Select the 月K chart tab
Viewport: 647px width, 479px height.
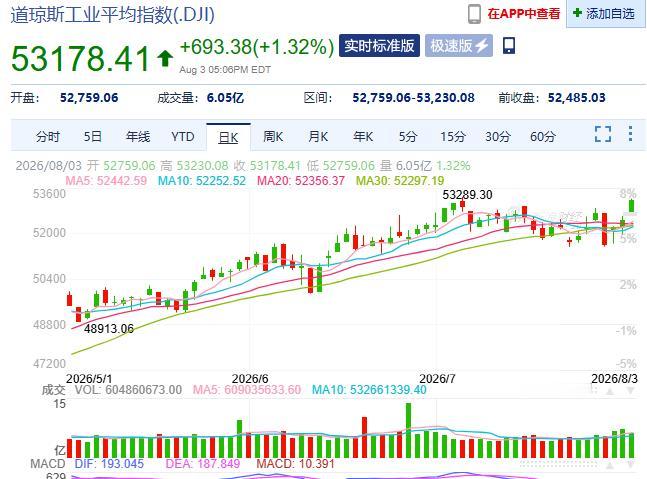(318, 137)
